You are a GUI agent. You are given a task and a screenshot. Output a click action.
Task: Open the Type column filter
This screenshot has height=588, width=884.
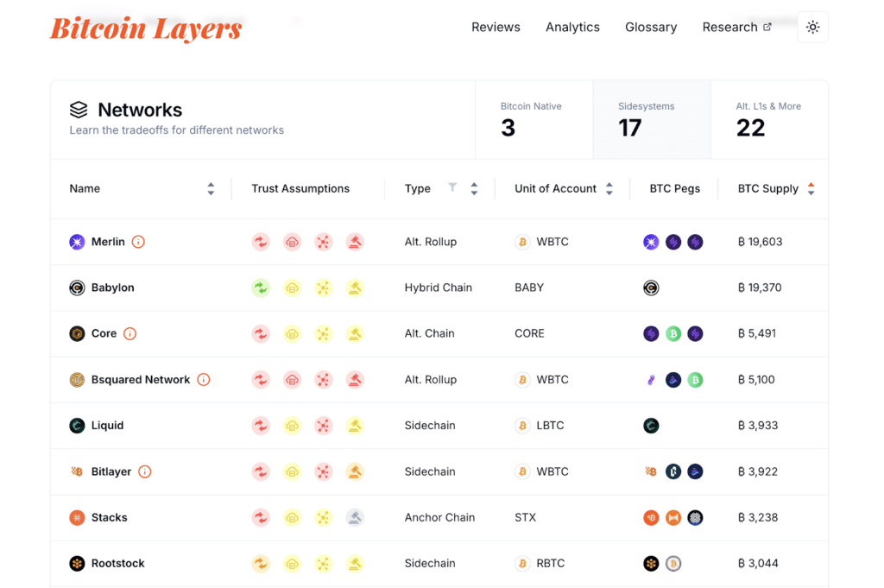click(x=452, y=187)
